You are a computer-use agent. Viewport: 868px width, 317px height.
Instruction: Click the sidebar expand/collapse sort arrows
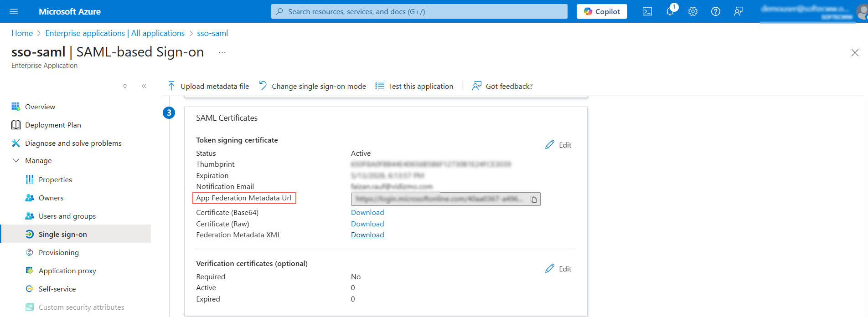125,86
